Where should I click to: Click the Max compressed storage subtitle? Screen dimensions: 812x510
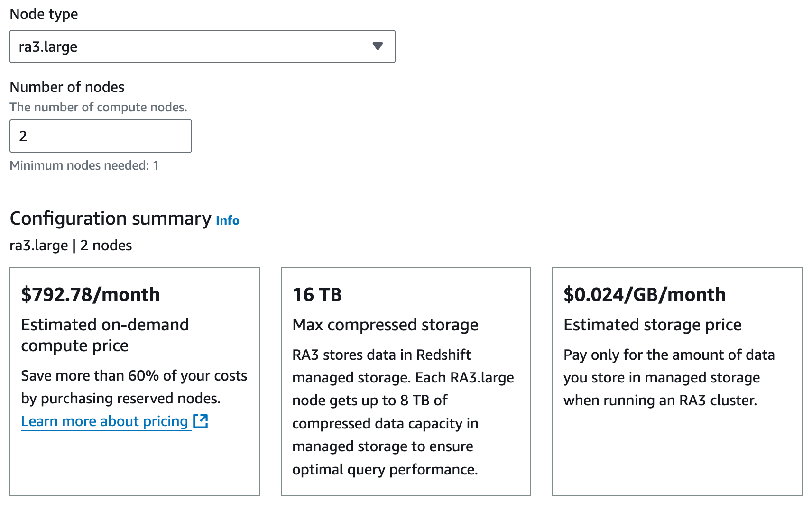(385, 325)
